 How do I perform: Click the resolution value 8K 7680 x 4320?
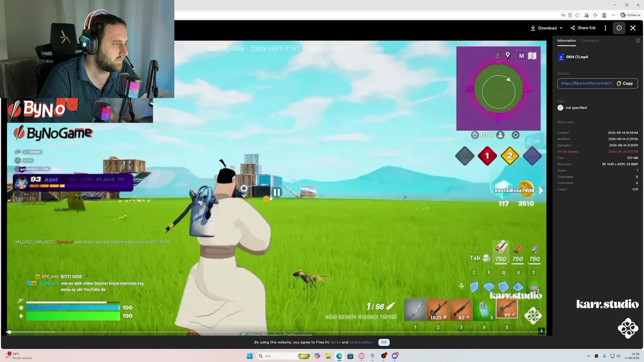[620, 164]
